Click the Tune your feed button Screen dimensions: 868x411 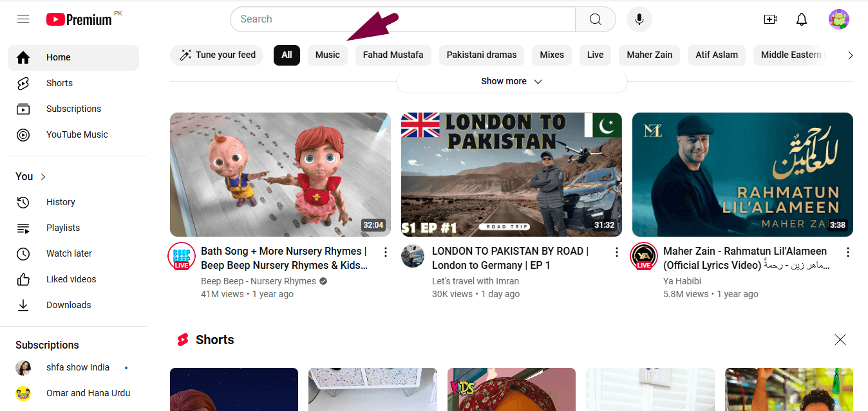click(217, 55)
